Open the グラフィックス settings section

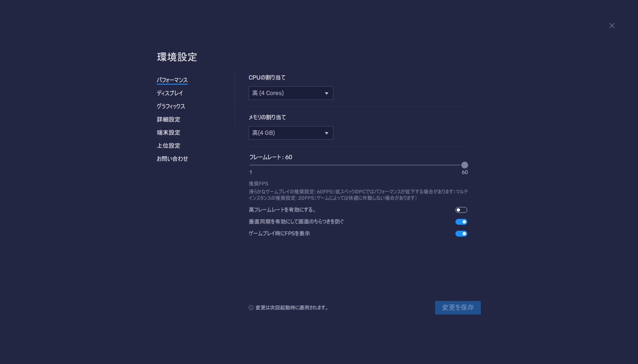click(171, 106)
